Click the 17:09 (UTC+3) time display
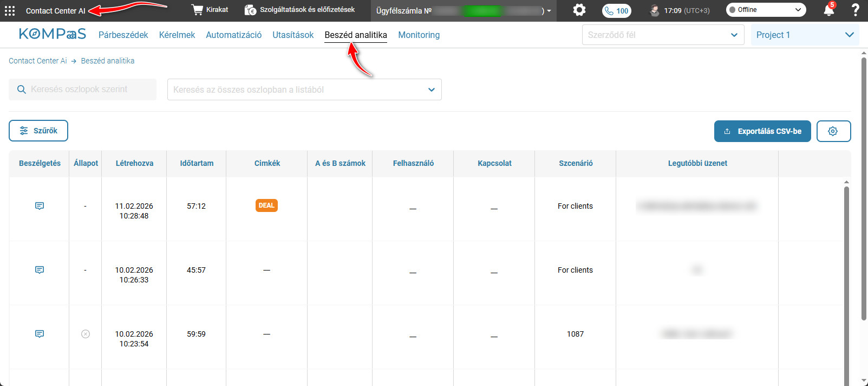The width and height of the screenshot is (868, 386). click(x=687, y=10)
